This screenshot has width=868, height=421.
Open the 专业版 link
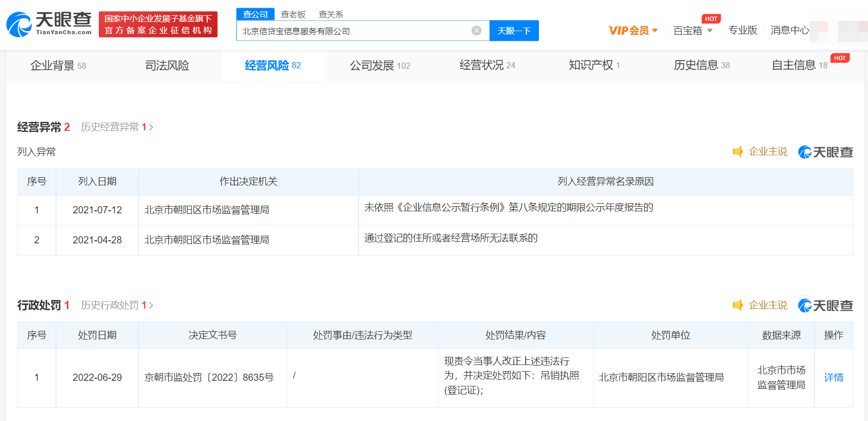[x=743, y=30]
